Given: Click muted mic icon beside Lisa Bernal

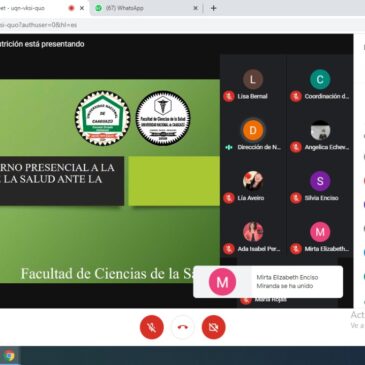Looking at the screenshot, I should (229, 97).
